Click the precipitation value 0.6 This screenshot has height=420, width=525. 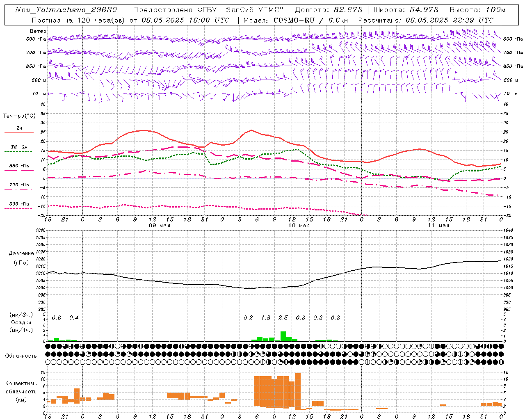56,317
